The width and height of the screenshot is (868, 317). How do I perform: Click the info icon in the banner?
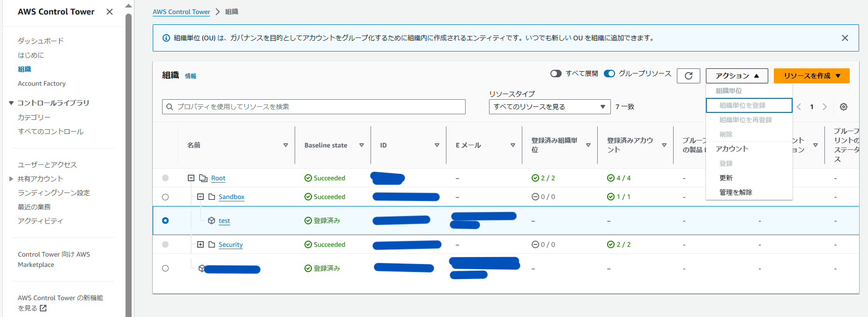[x=166, y=38]
